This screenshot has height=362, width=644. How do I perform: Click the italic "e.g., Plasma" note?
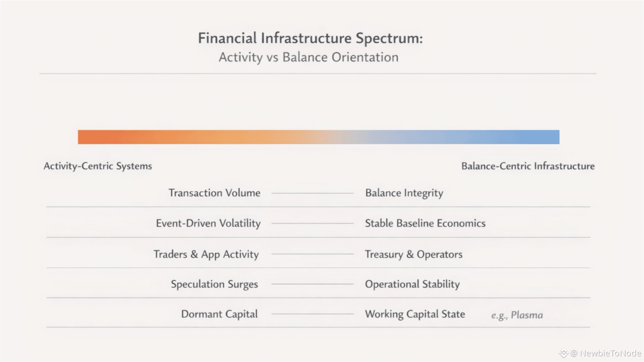(517, 315)
